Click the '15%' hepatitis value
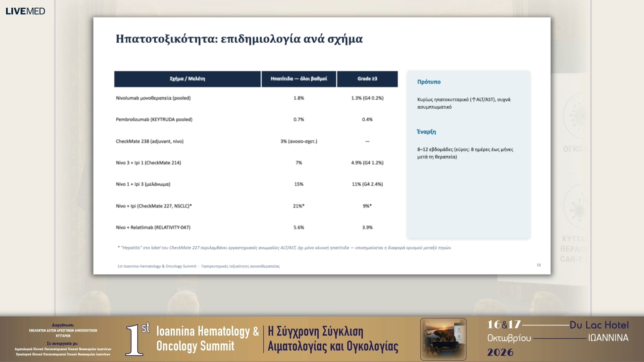Screen dimensions: 644x362 299,184
